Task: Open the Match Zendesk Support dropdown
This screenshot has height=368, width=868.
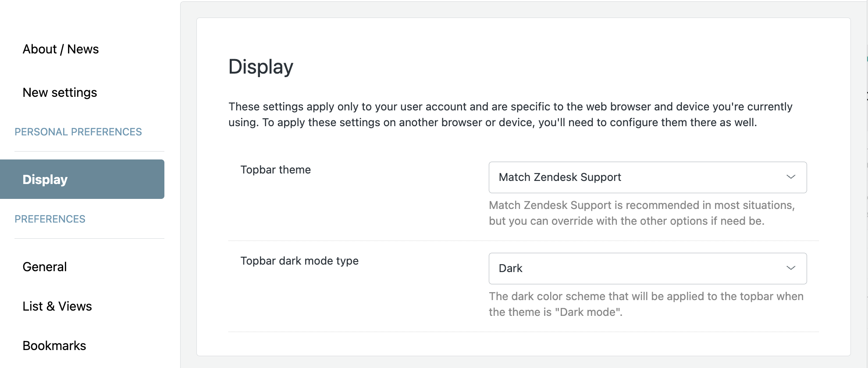Action: click(x=647, y=177)
